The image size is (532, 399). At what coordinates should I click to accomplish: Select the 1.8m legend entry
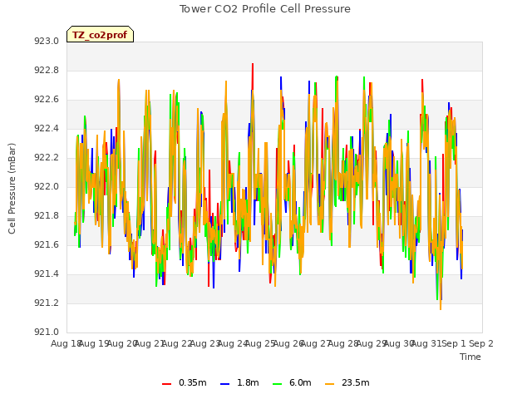239,382
